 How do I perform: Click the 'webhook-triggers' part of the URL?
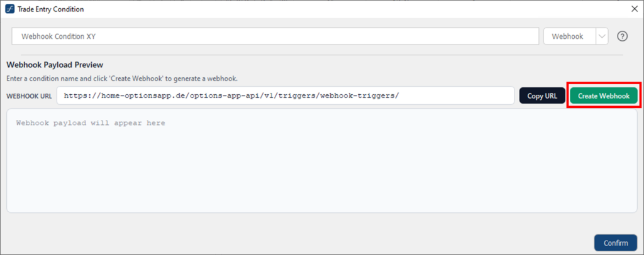tap(359, 96)
